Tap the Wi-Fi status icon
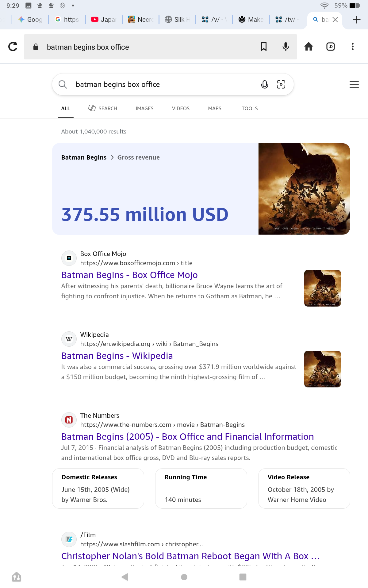The image size is (368, 588). 324,6
